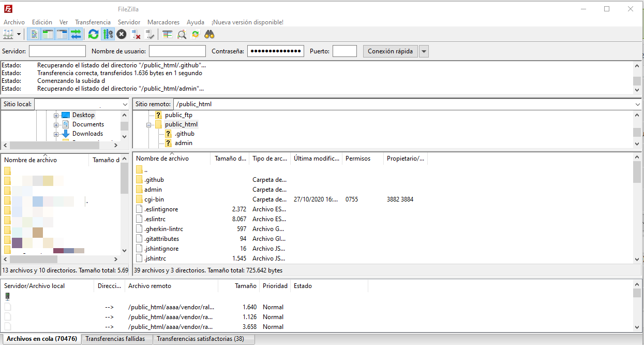Search for files with binoculars icon
Viewport: 644px width, 345px height.
tap(209, 34)
